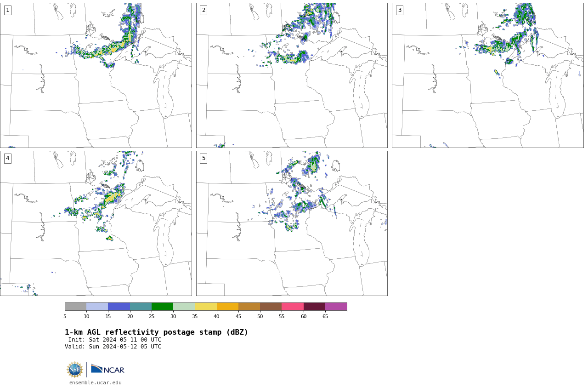Click the '1-km AGL reflectivity postage stamp (dBZ)' title
Screen dimensions: 588x388
click(156, 332)
